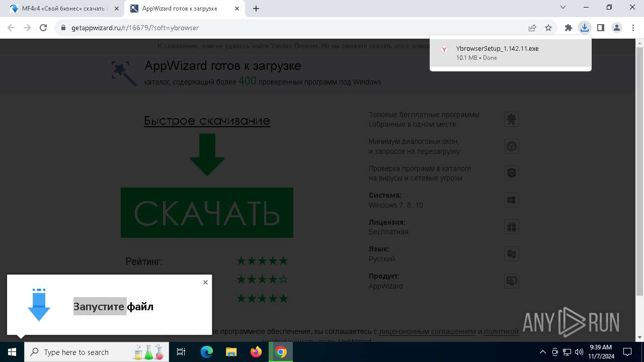
Task: Click the language translate icon
Action: pos(512,254)
